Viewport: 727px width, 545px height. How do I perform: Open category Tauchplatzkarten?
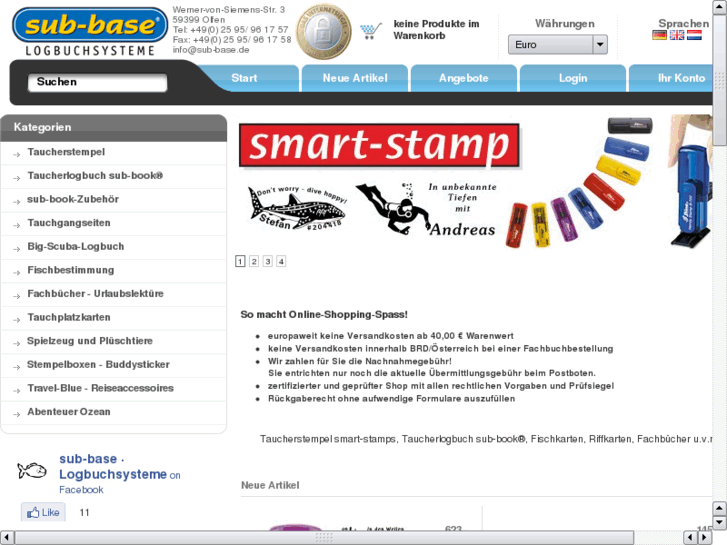(x=69, y=317)
